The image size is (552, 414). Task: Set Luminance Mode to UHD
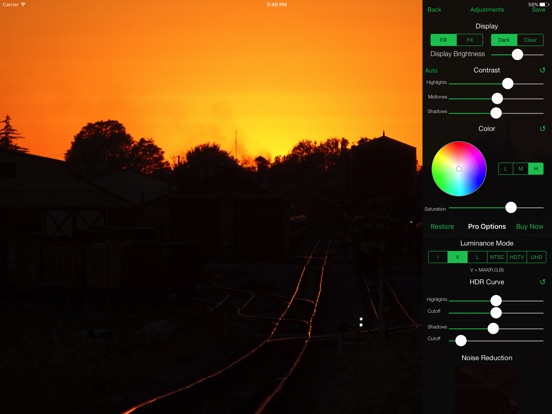pos(537,257)
